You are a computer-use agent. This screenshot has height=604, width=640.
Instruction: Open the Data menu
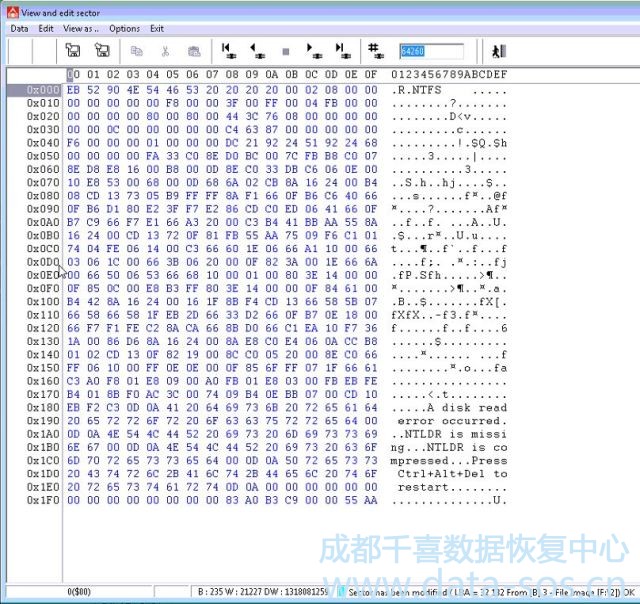click(19, 29)
